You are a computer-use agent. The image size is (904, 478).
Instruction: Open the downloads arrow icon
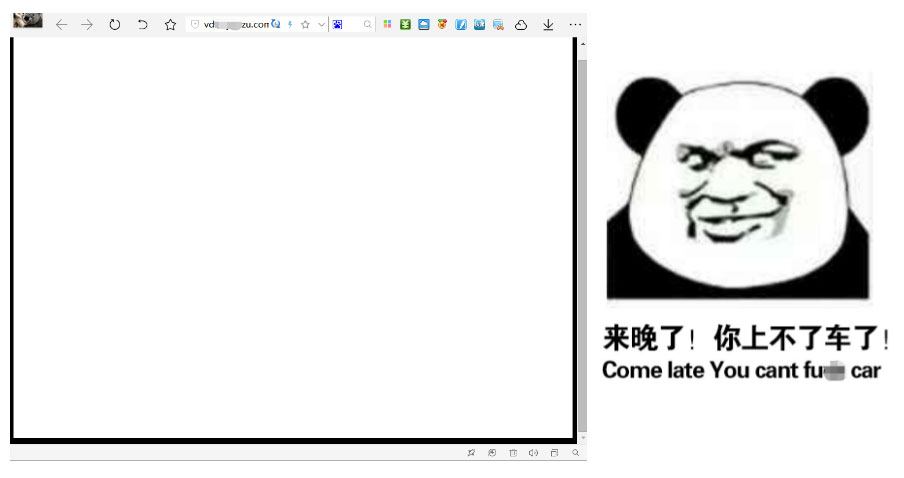548,25
